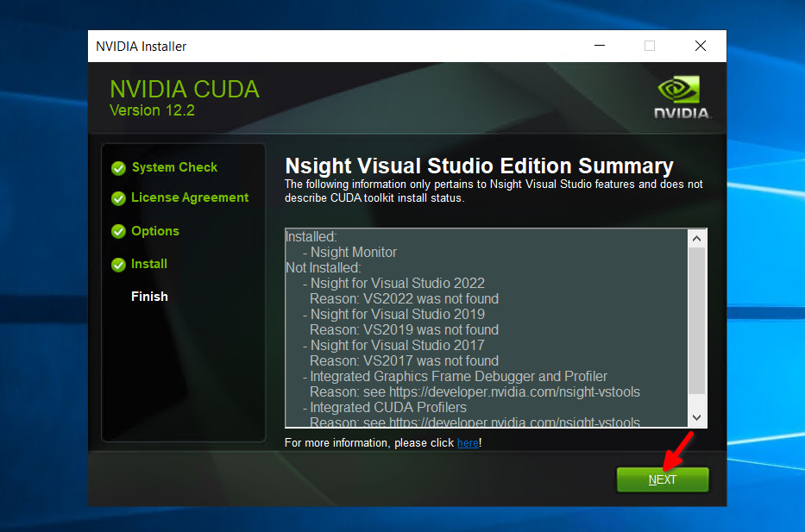
Task: Click the scroll up arrow in summary box
Action: [696, 239]
